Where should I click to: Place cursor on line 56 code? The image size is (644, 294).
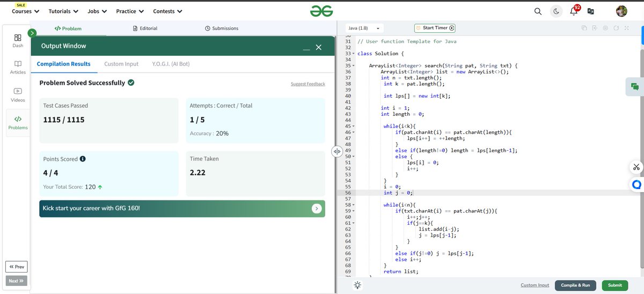point(398,193)
